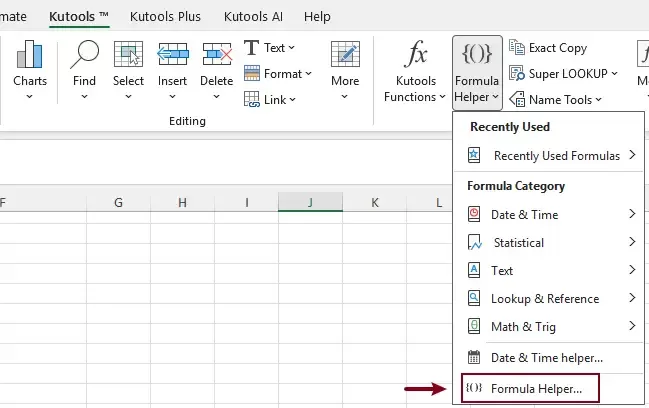Select column I header
This screenshot has width=649, height=408.
click(x=246, y=202)
